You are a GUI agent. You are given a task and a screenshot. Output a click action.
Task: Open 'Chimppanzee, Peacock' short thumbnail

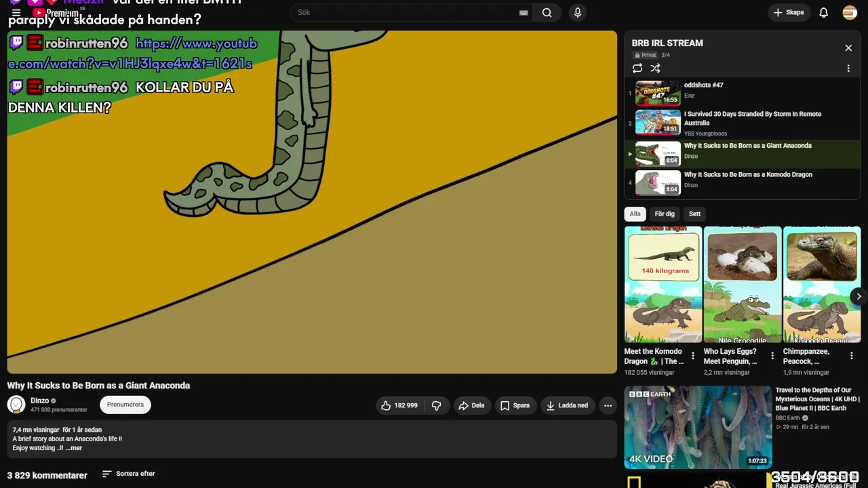(822, 285)
